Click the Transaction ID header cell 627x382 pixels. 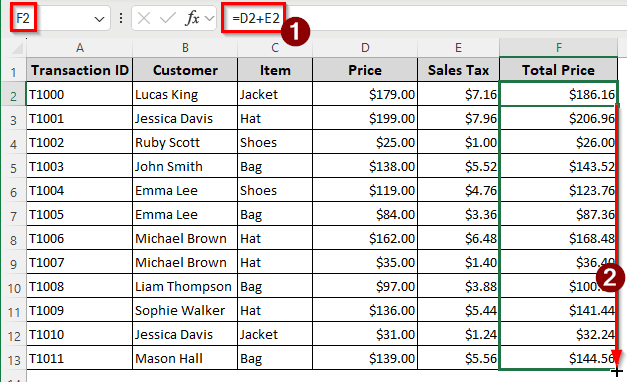coord(80,70)
